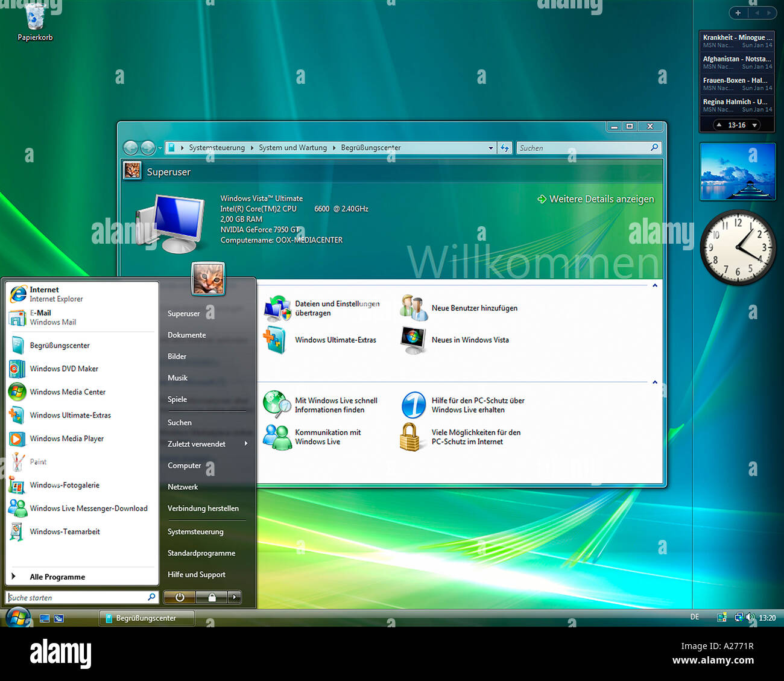This screenshot has width=784, height=681.
Task: Click Weitere Details anzeigen link
Action: 596,199
